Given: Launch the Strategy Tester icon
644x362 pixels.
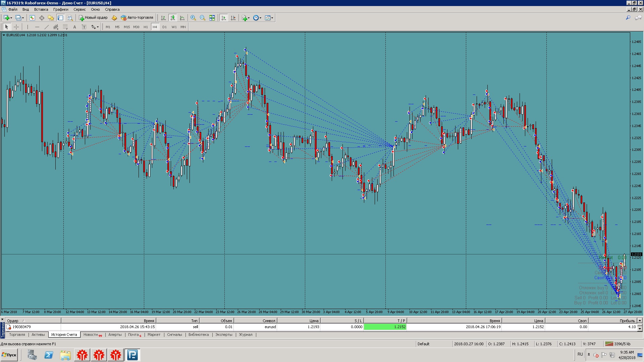Looking at the screenshot, I should 70,18.
